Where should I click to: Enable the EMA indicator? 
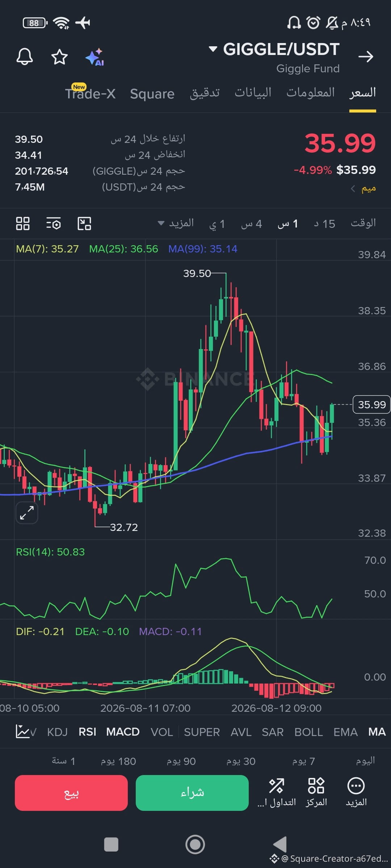345,732
